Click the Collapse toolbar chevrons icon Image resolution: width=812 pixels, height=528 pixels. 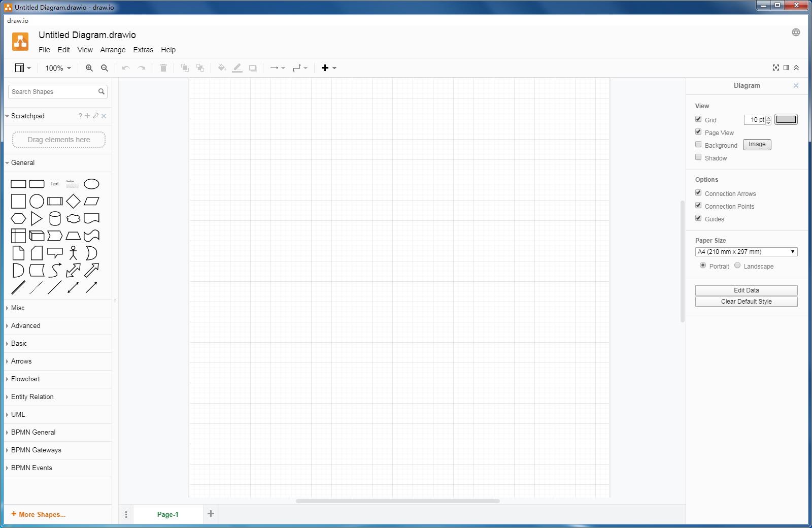click(796, 68)
